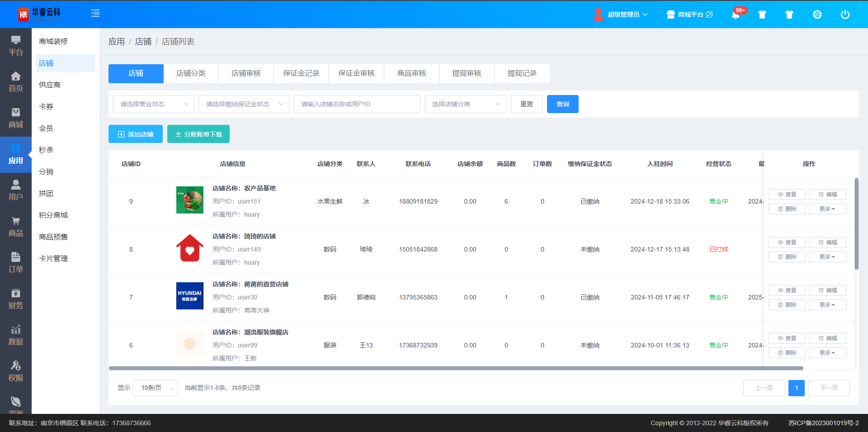Open the notification bell with 99+ badge

point(736,14)
